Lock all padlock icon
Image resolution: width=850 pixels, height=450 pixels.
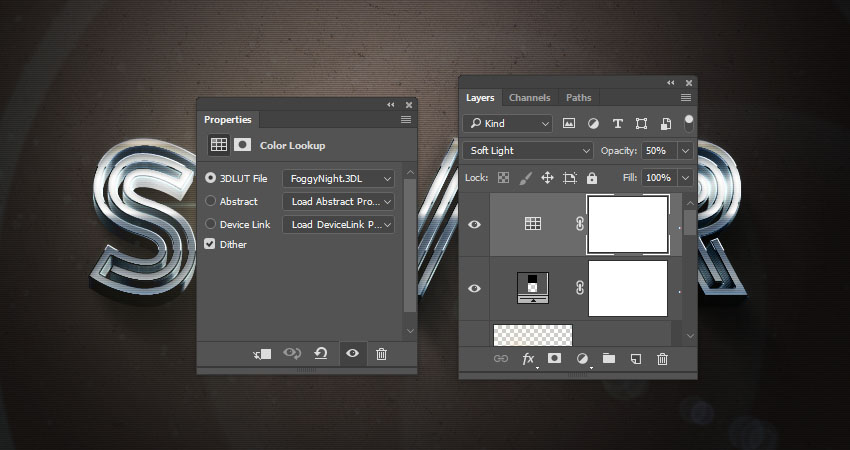tap(592, 178)
